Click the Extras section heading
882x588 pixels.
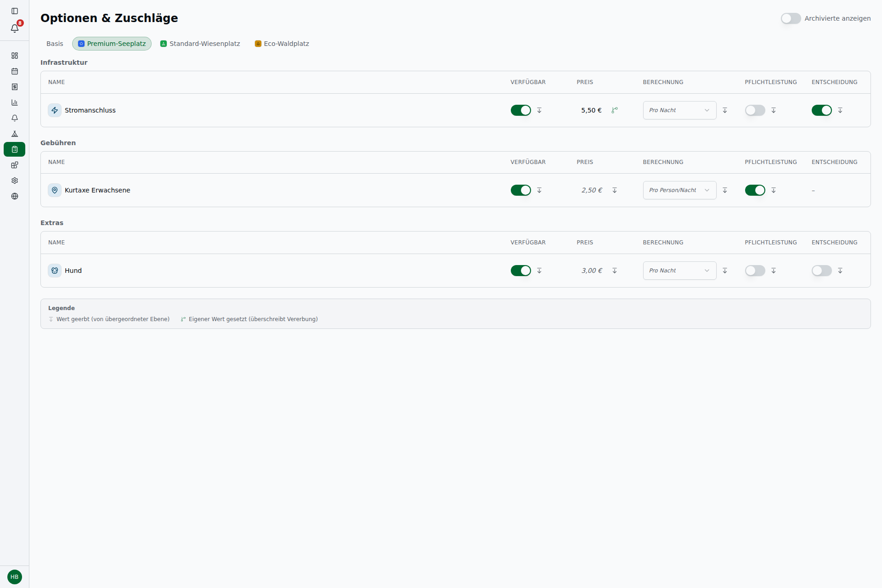[52, 223]
